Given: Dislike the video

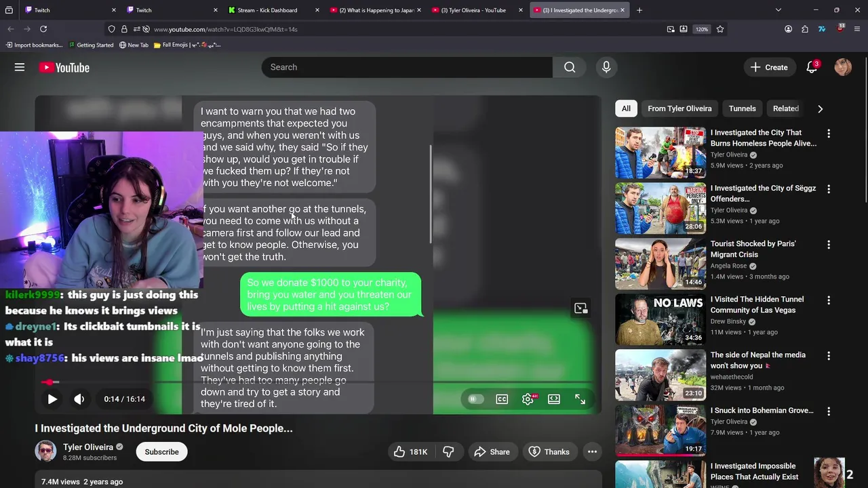Looking at the screenshot, I should click(448, 452).
